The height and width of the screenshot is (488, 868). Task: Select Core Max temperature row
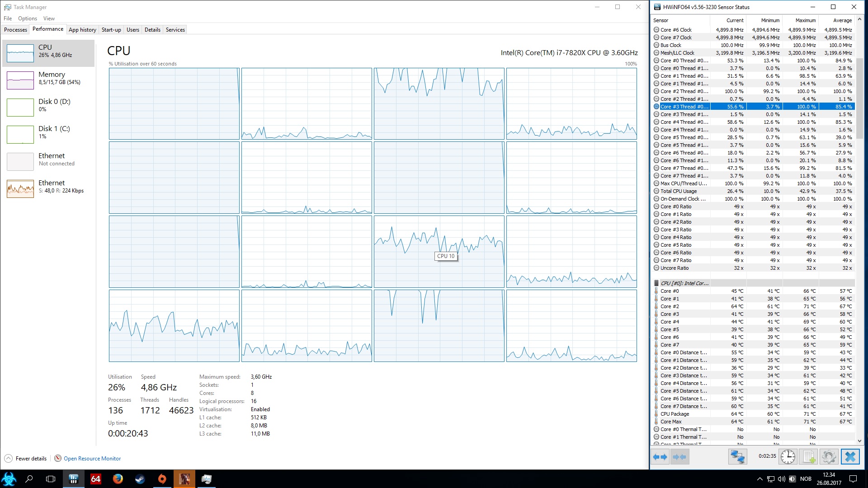pos(753,422)
